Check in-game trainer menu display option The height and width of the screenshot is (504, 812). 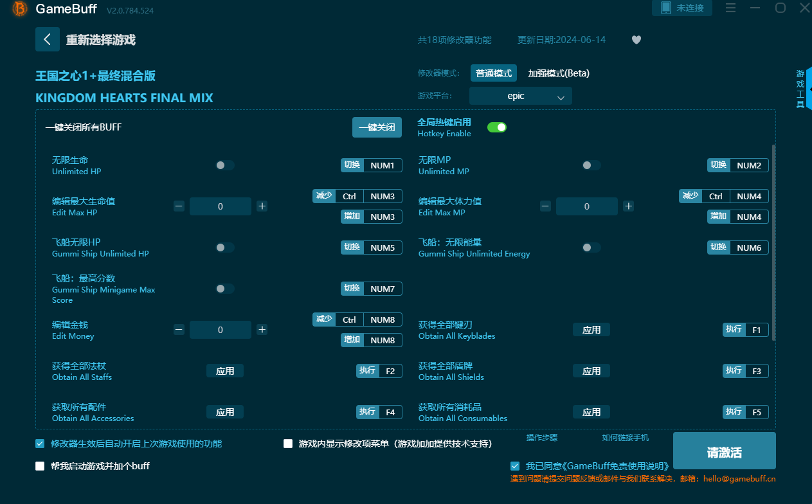tap(288, 444)
